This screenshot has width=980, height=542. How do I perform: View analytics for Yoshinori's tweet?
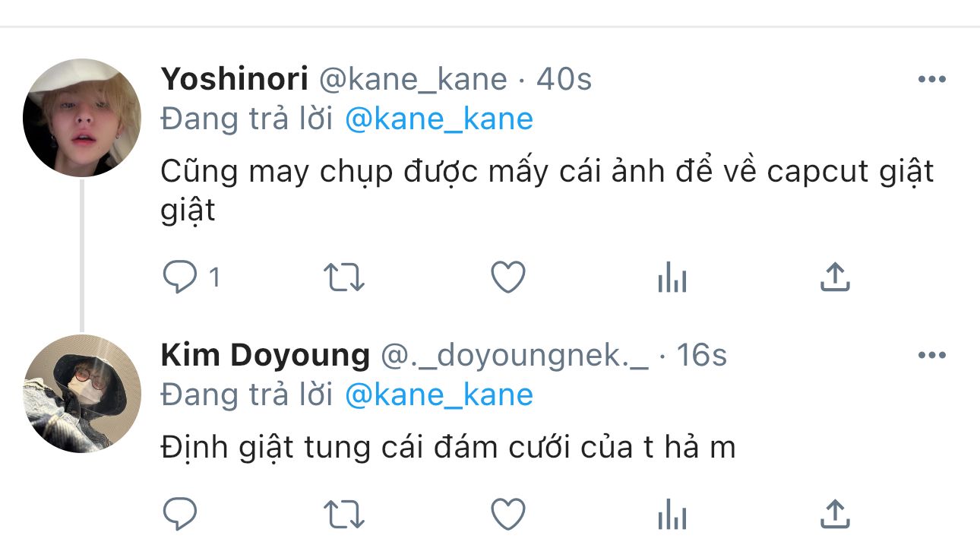[672, 279]
